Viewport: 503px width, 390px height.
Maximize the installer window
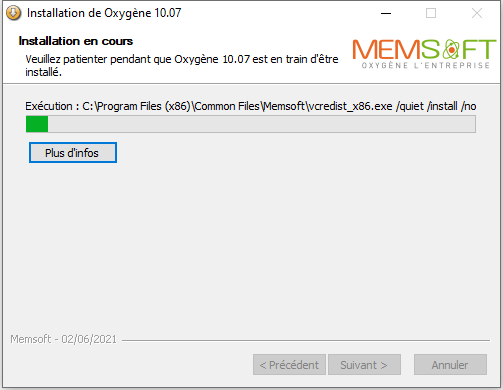pyautogui.click(x=431, y=13)
